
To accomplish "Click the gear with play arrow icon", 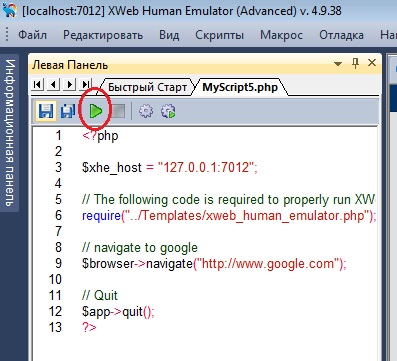I will coord(168,111).
